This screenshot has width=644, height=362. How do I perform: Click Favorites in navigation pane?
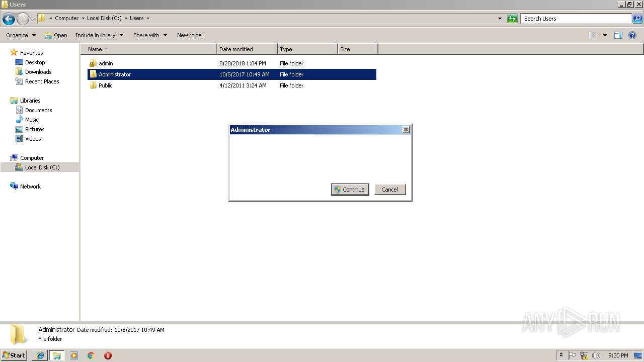31,53
